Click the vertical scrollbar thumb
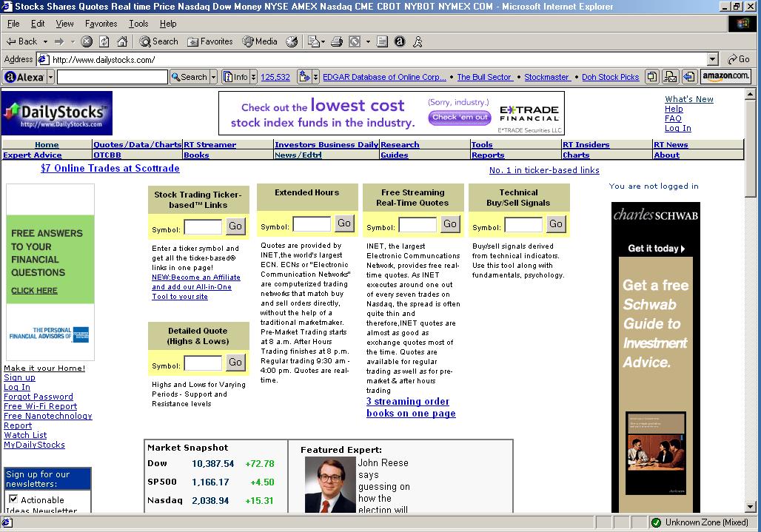Image resolution: width=761 pixels, height=532 pixels. pyautogui.click(x=750, y=148)
